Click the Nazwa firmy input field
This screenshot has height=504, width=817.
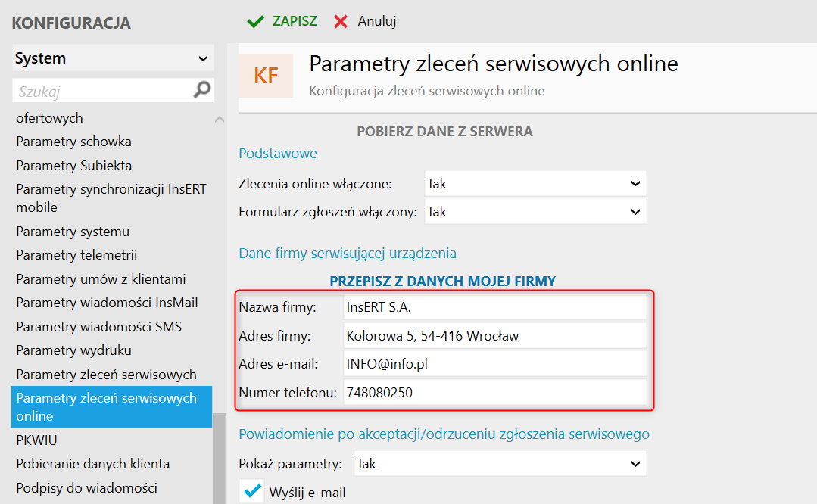point(494,307)
